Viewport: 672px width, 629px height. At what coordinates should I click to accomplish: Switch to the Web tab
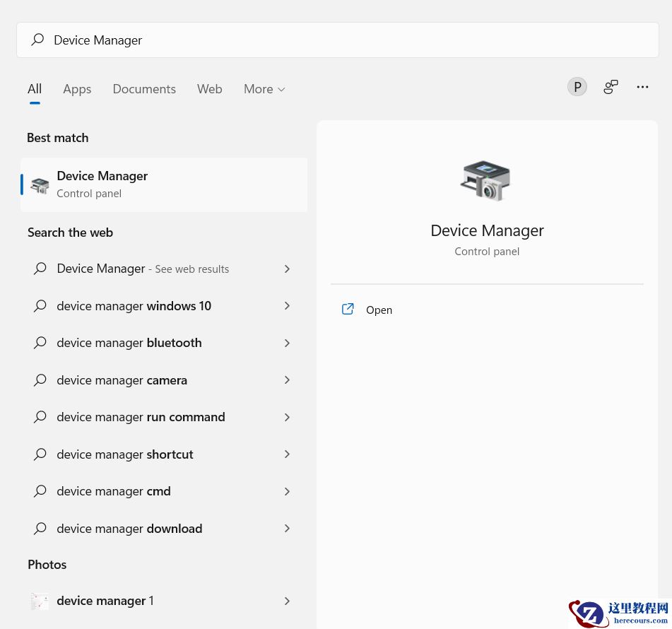point(210,89)
